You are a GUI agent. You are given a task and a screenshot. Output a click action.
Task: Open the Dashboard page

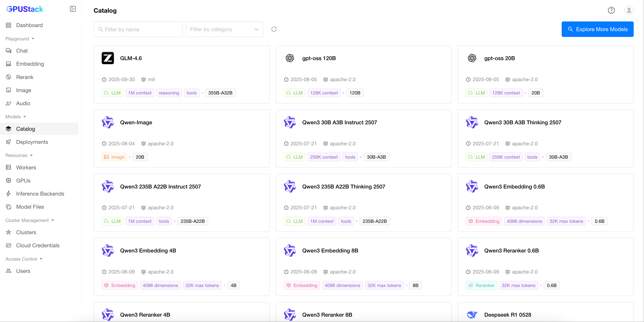[29, 25]
